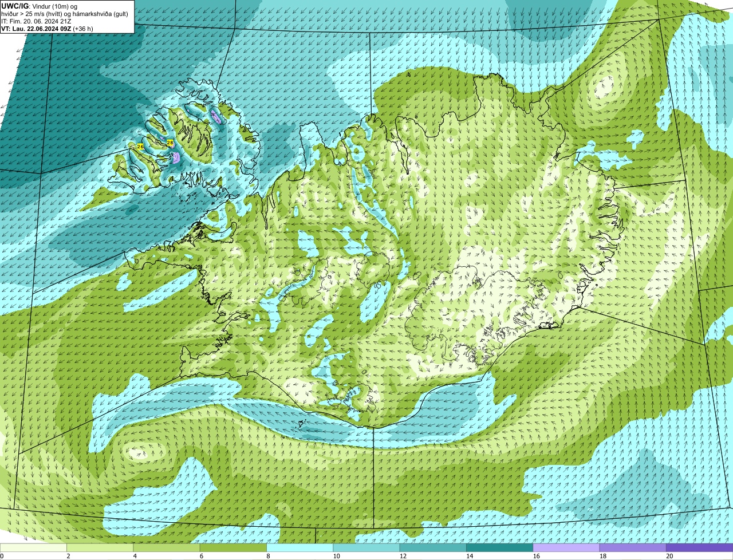Pick the 10–12 m/s turquoise legend swatch
733x560 pixels.
tap(366, 547)
